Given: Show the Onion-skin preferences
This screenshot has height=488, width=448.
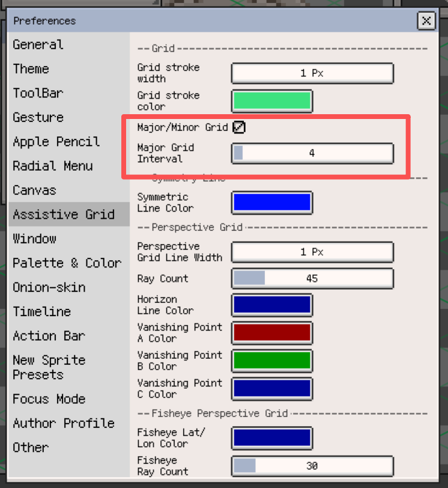Looking at the screenshot, I should point(49,287).
